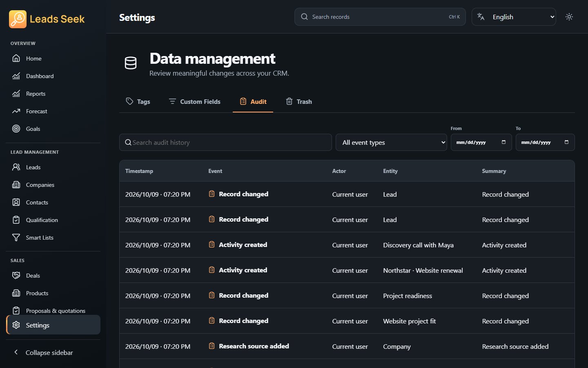588x368 pixels.
Task: Click the Entity column header
Action: pyautogui.click(x=390, y=171)
